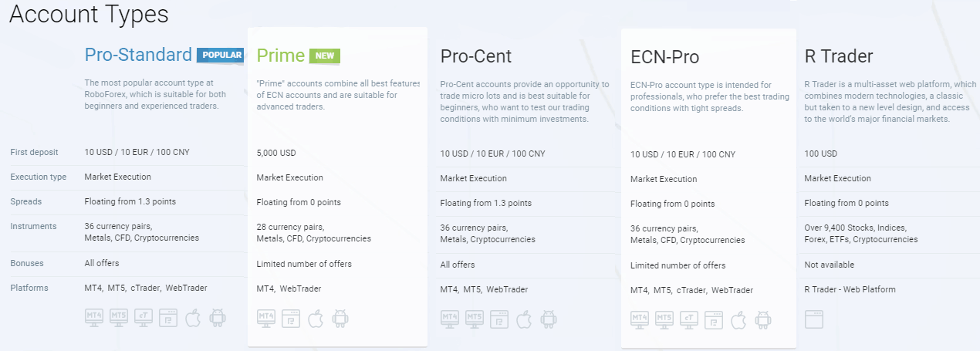Click the R Trader web platform icon
980x351 pixels.
click(814, 319)
